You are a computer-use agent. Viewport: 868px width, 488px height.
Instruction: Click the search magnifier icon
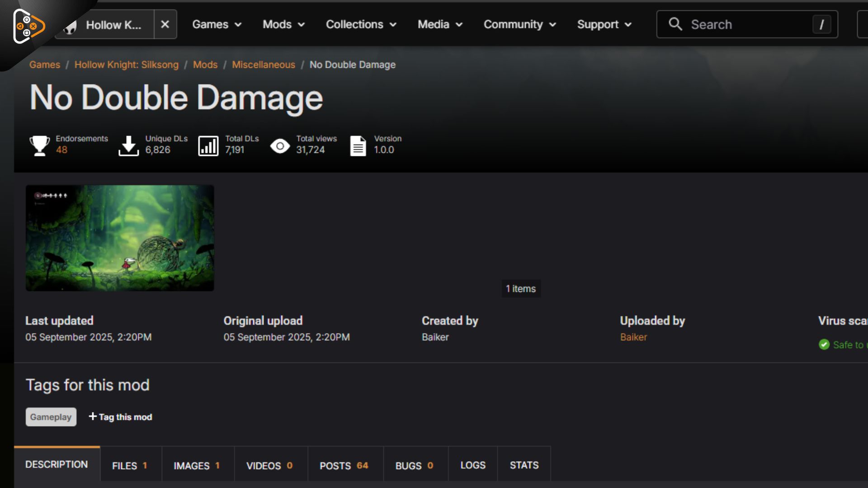click(675, 24)
